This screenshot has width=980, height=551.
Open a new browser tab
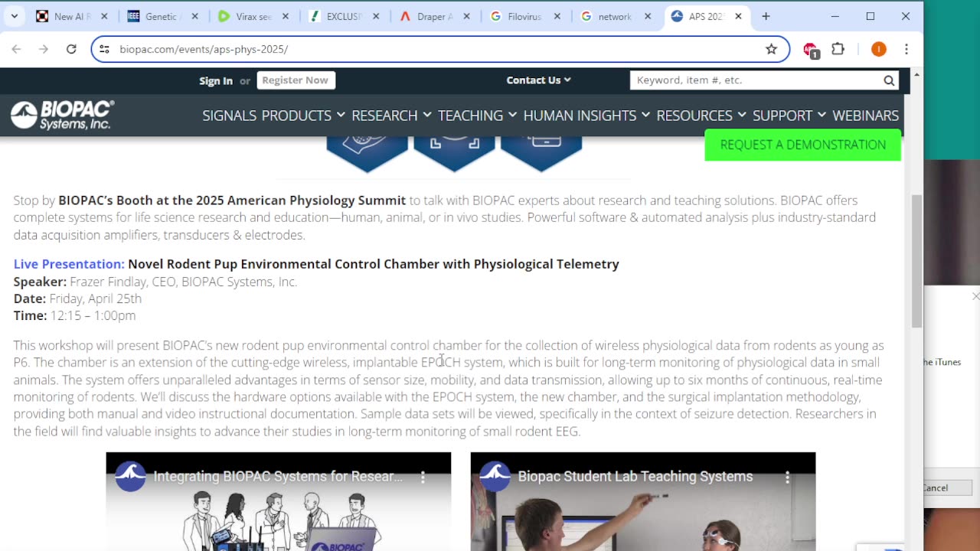[x=766, y=16]
